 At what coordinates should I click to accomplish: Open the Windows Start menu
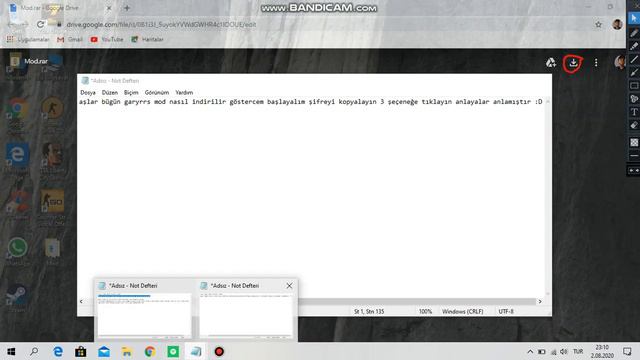11,351
